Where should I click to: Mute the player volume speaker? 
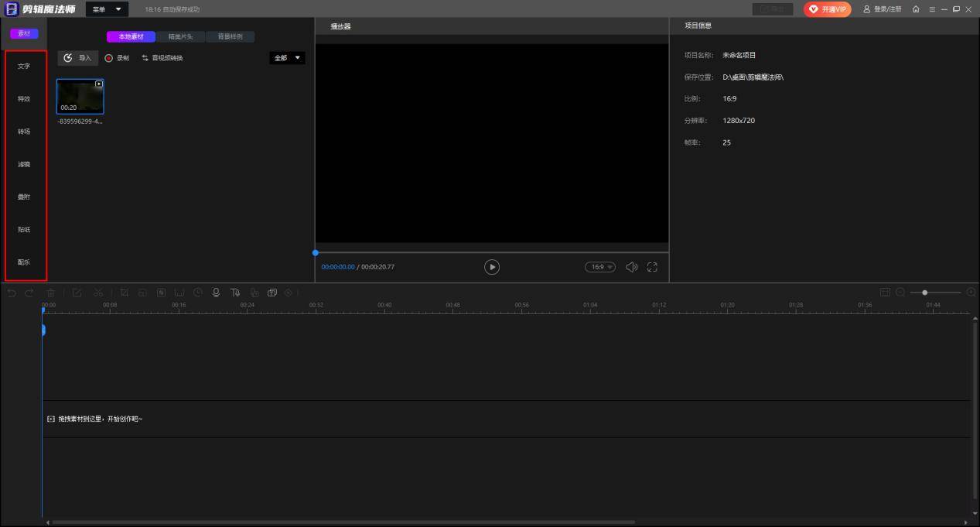tap(631, 267)
